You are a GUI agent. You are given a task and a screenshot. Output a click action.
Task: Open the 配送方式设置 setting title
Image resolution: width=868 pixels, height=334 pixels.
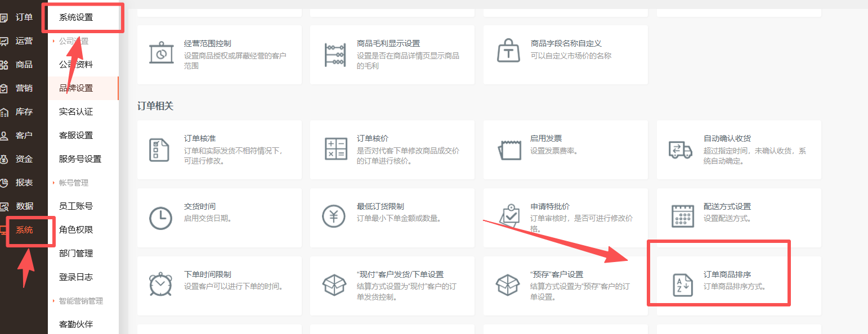727,206
